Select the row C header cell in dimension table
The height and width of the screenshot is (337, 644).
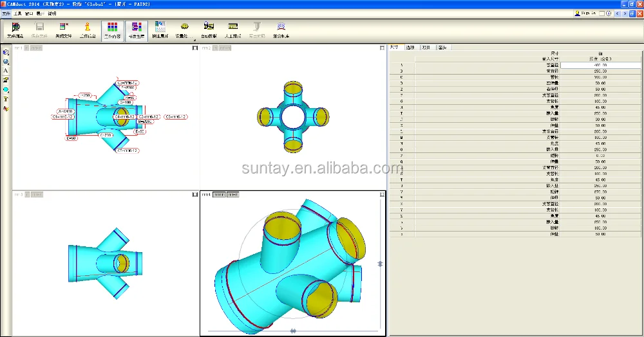click(x=402, y=77)
